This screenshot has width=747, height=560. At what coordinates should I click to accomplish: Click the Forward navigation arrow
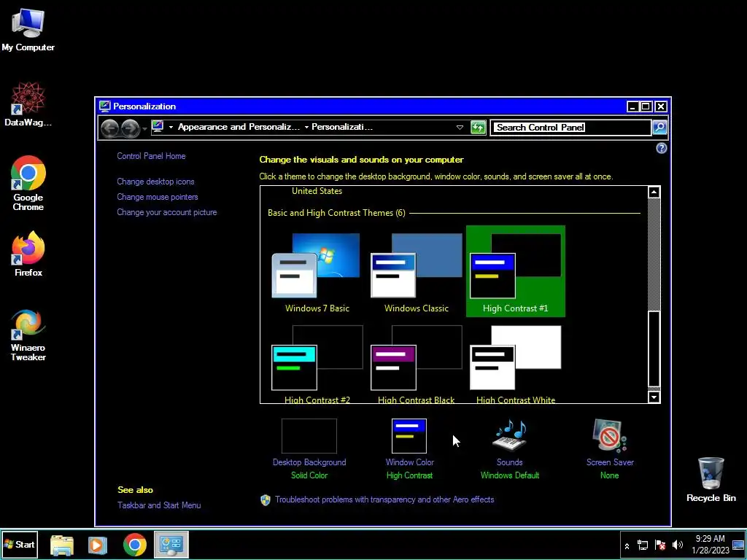click(130, 128)
